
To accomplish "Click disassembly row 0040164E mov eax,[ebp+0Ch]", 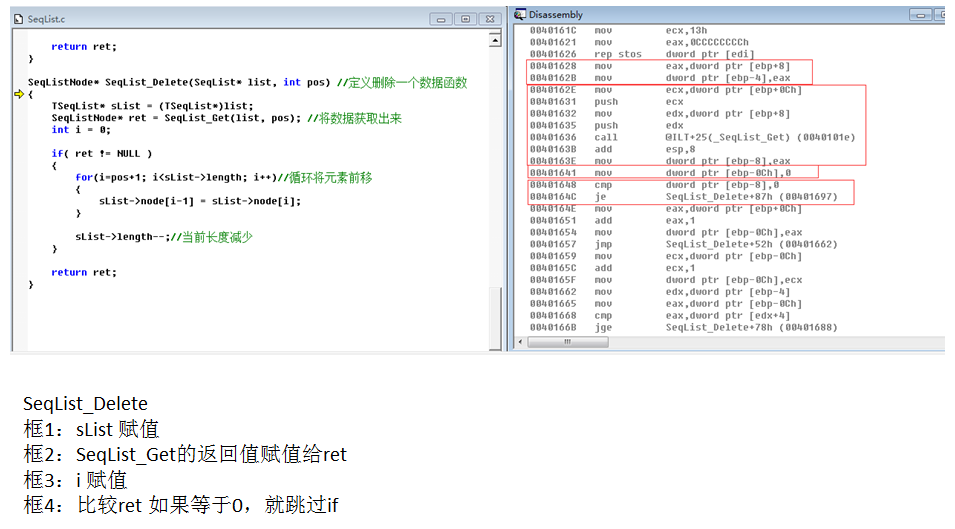I will click(666, 208).
